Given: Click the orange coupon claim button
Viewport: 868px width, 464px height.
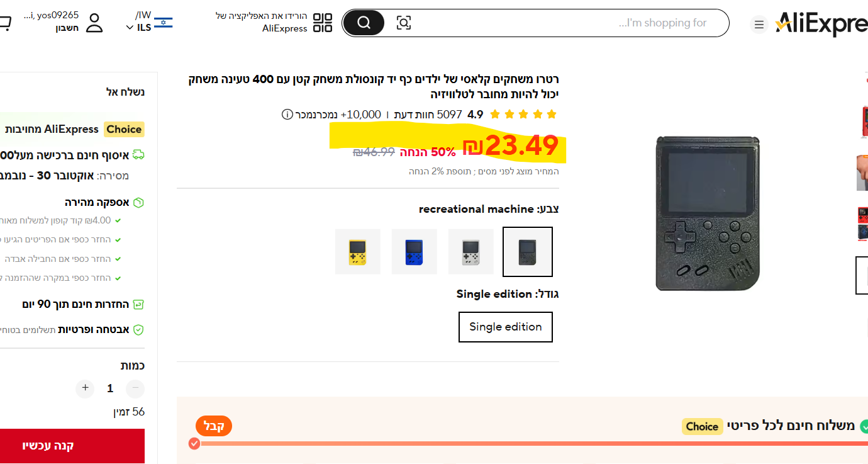Looking at the screenshot, I should point(214,426).
